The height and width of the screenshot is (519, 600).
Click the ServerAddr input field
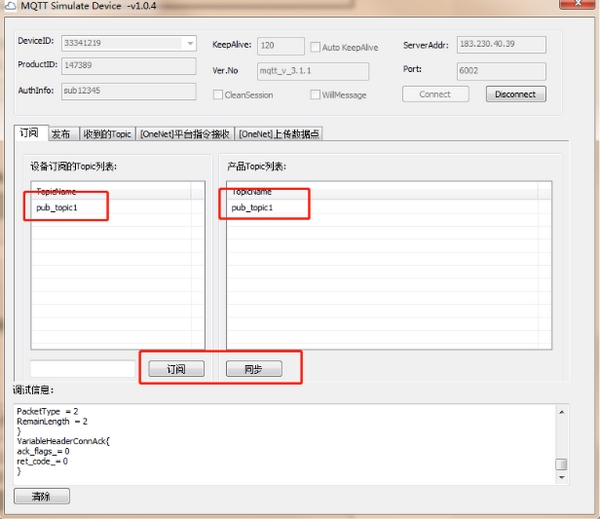pyautogui.click(x=500, y=44)
